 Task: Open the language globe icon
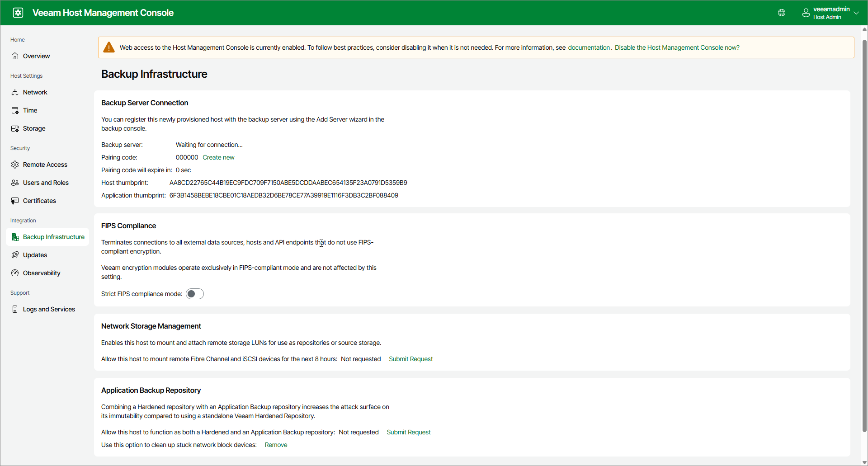782,13
